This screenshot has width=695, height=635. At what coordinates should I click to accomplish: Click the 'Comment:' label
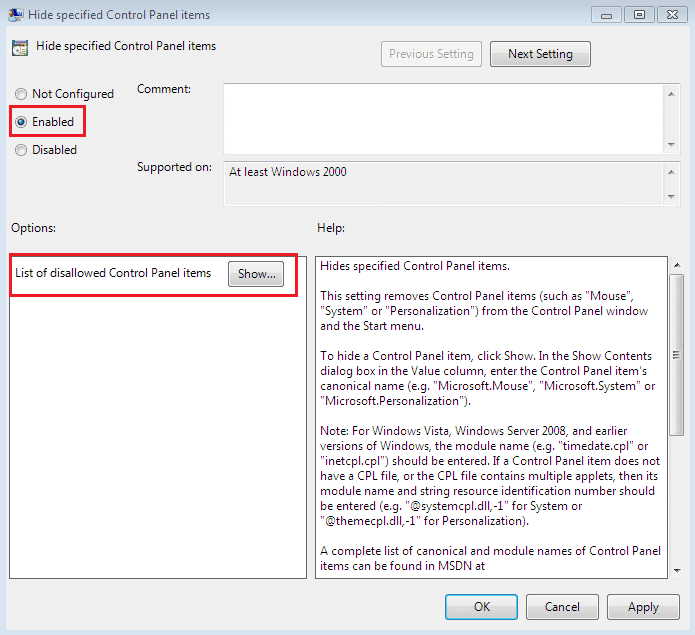pos(164,89)
